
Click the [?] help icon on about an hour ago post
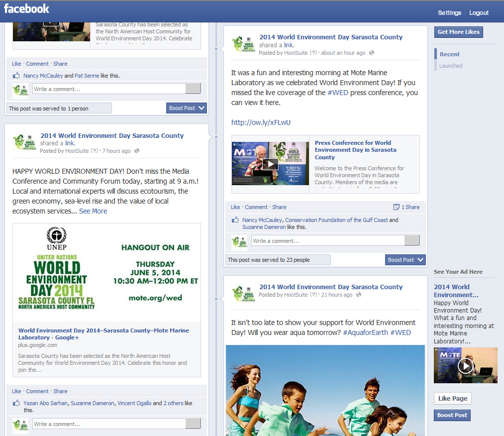(x=313, y=53)
